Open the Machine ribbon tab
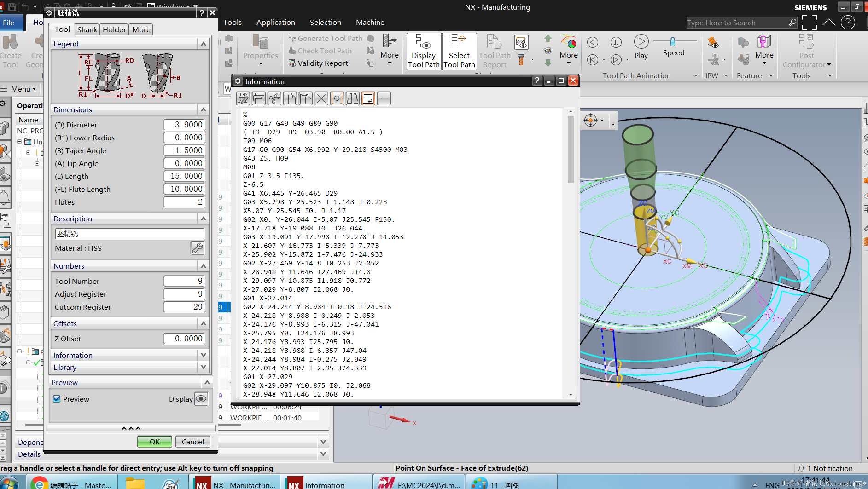Image resolution: width=868 pixels, height=489 pixels. click(370, 22)
